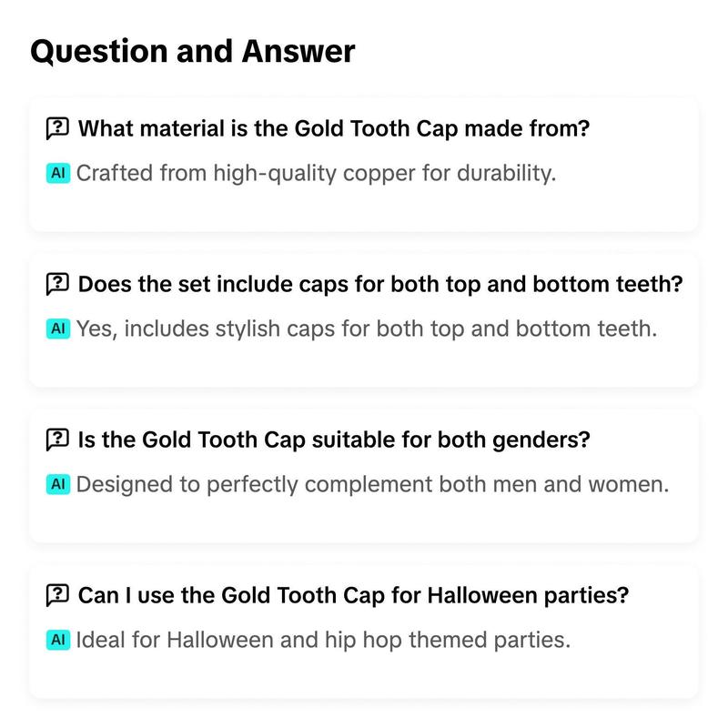Click the AI badge beside men and women answer
This screenshot has height=728, width=728.
(x=58, y=484)
